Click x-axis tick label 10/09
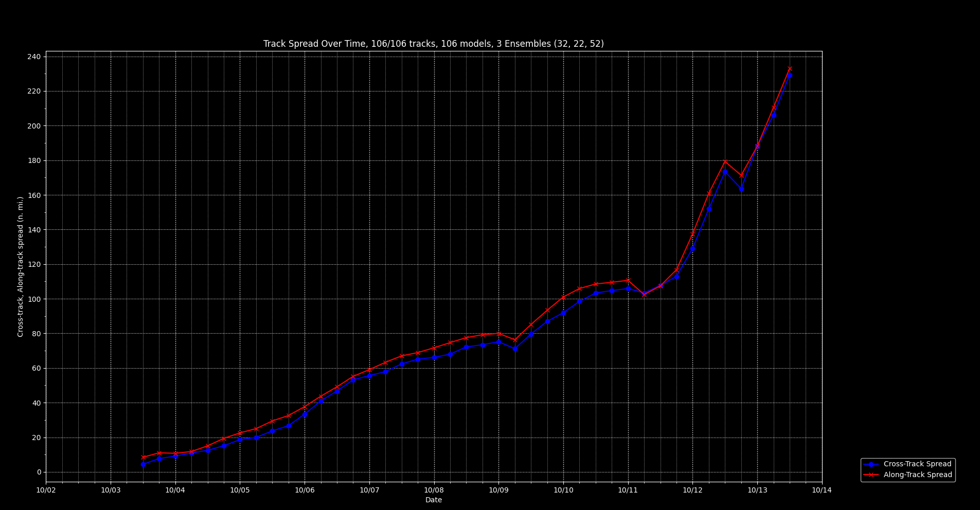This screenshot has width=980, height=510. pyautogui.click(x=498, y=490)
